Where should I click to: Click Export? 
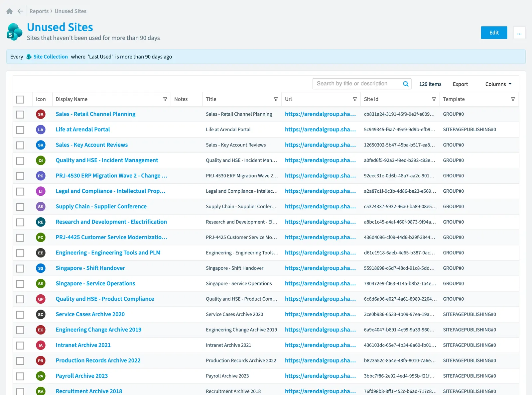[460, 84]
